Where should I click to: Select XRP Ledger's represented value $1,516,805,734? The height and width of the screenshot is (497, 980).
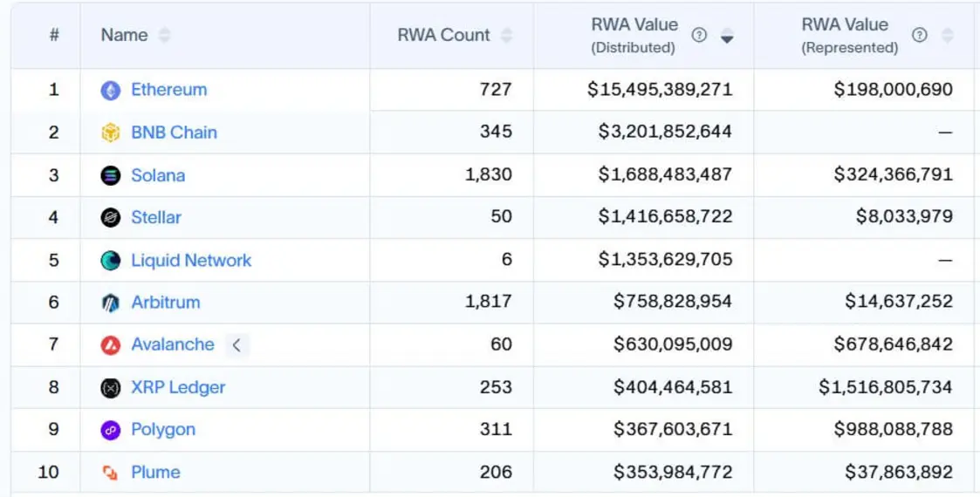[886, 387]
